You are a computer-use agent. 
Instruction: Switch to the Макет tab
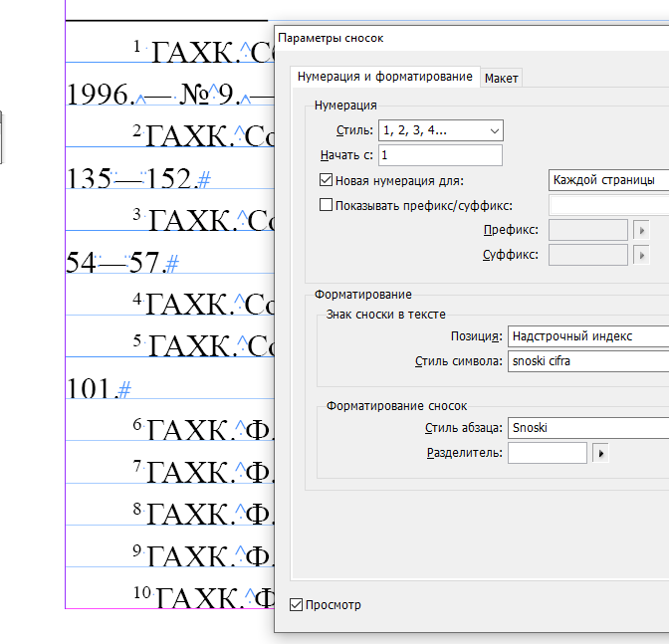pyautogui.click(x=501, y=78)
